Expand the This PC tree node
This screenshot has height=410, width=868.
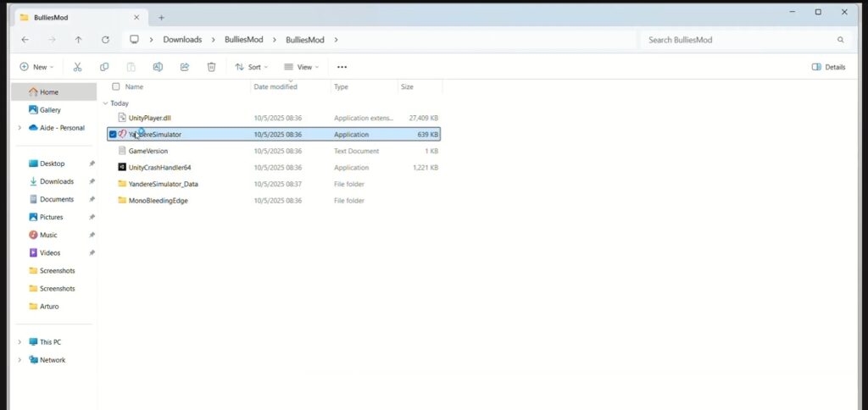(x=19, y=342)
